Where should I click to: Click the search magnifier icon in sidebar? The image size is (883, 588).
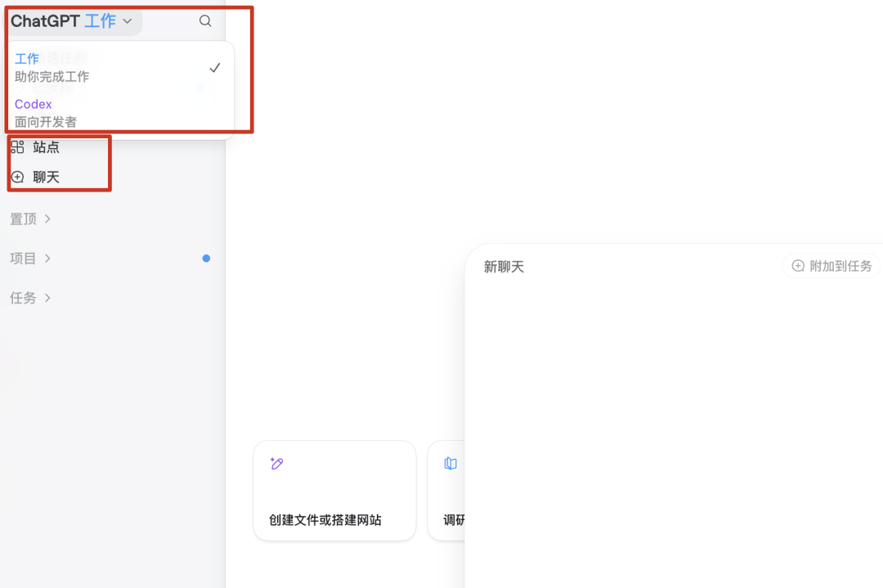205,20
